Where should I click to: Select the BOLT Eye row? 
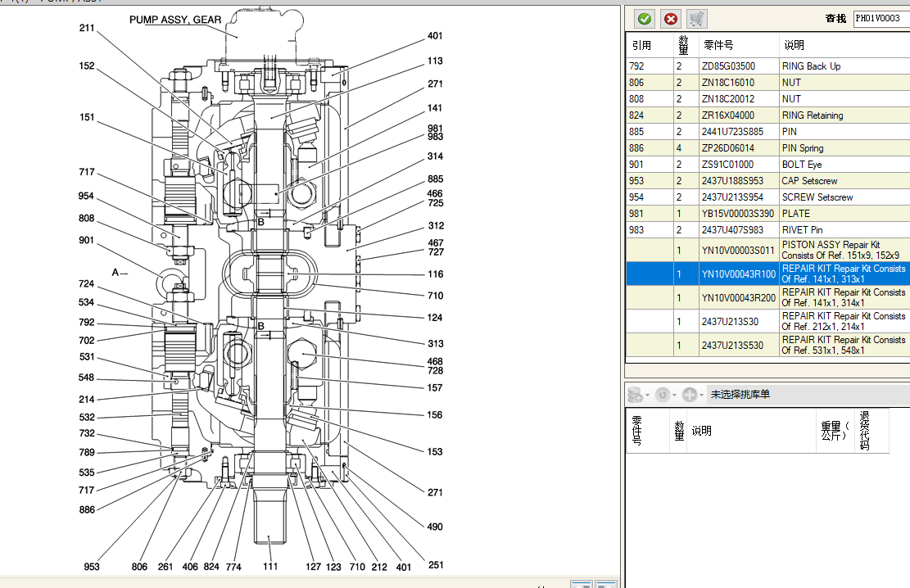point(767,165)
